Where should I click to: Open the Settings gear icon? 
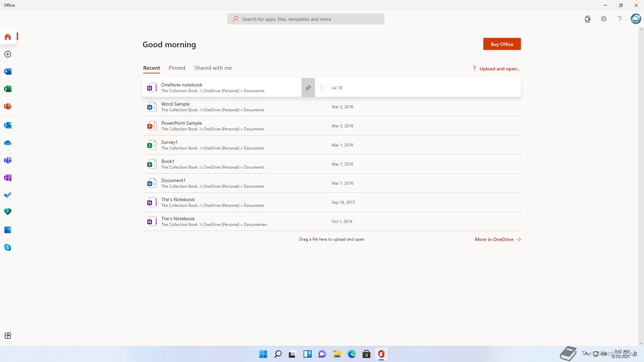point(604,19)
